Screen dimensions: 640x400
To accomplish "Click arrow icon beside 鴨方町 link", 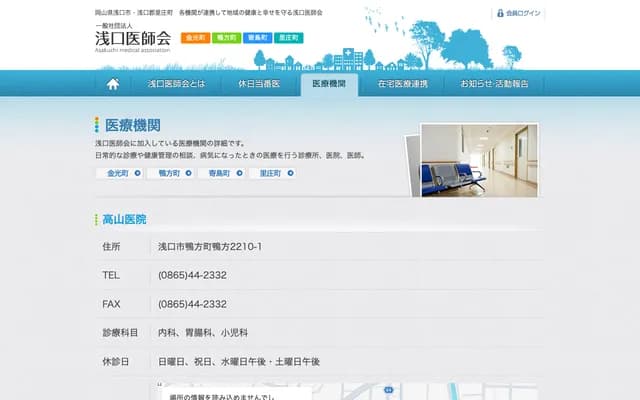I will tap(189, 173).
